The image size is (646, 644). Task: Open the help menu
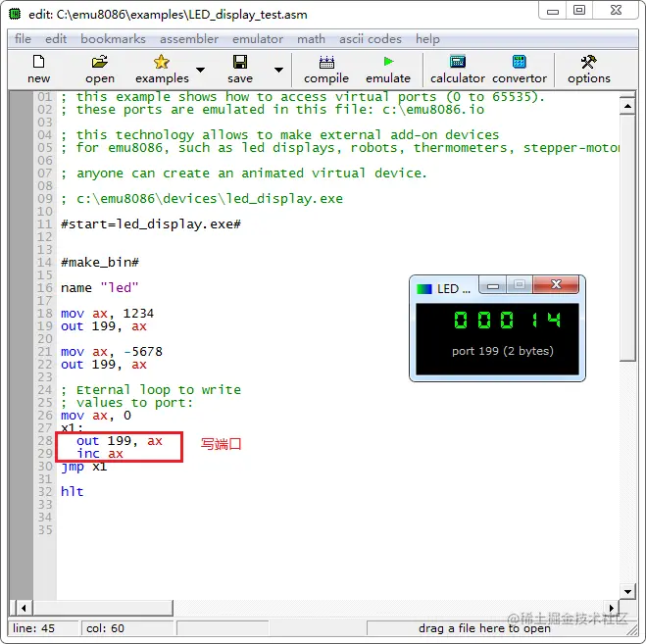[427, 39]
